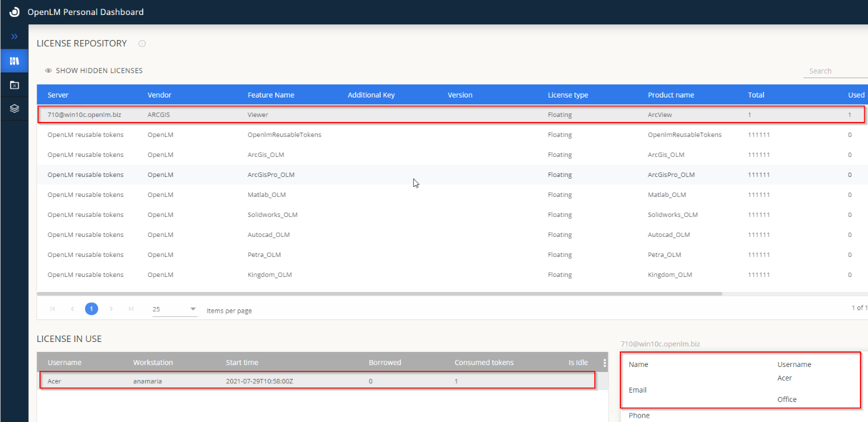The height and width of the screenshot is (422, 868).
Task: Click the info icon beside LICENSE REPOSITORY title
Action: coord(141,43)
